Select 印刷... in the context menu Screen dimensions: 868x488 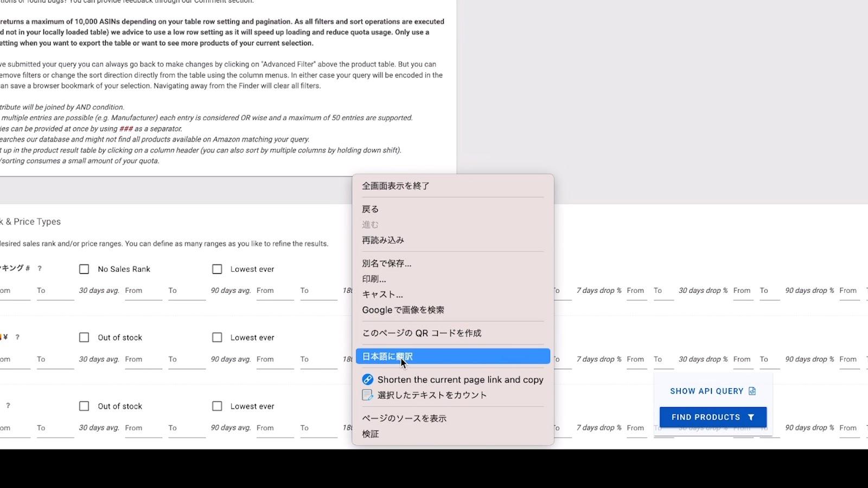coord(374,279)
